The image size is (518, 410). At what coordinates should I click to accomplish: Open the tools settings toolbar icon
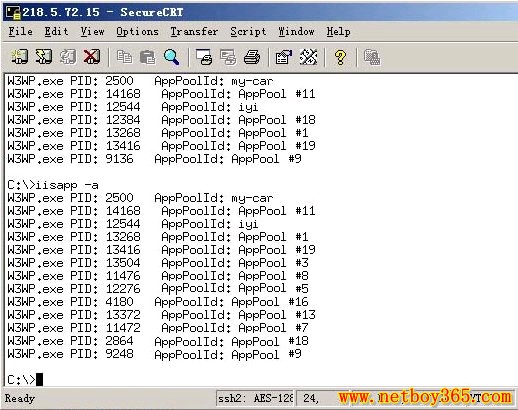(308, 57)
